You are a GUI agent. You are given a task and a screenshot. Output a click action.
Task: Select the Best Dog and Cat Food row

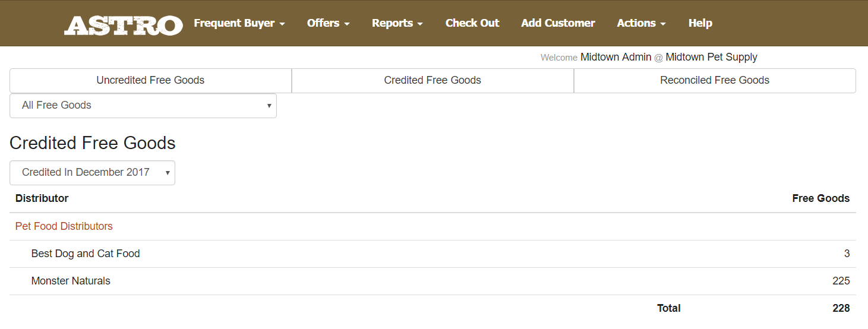[433, 254]
